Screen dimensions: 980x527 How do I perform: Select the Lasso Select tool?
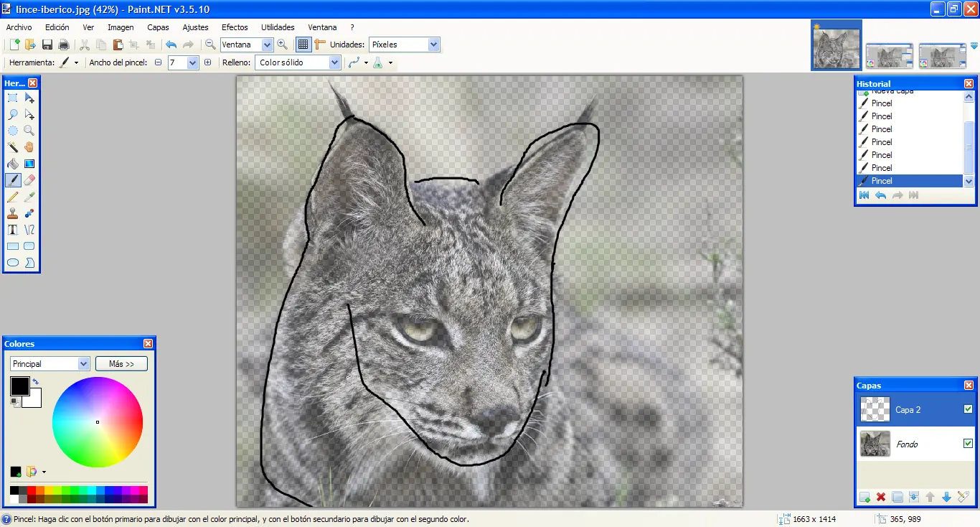pyautogui.click(x=13, y=114)
